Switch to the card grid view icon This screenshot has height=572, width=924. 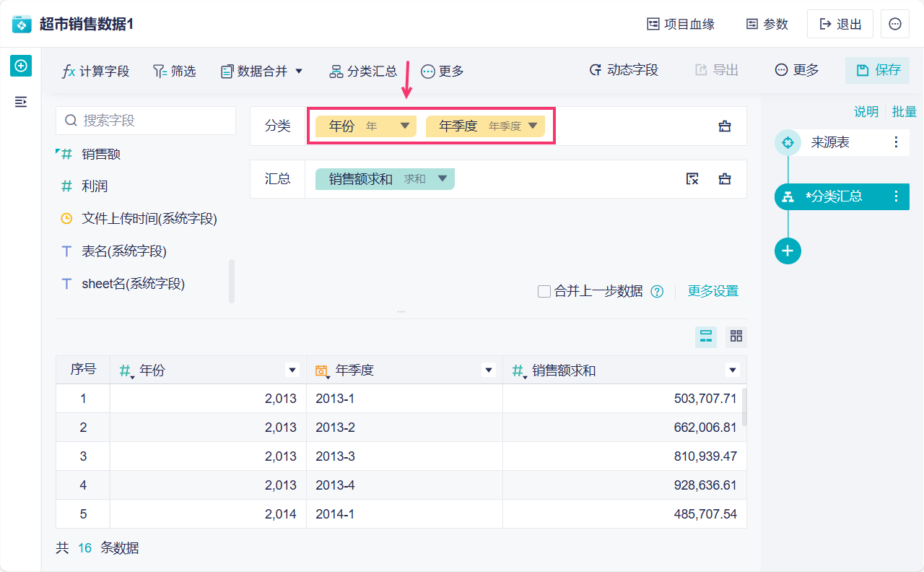pyautogui.click(x=736, y=336)
